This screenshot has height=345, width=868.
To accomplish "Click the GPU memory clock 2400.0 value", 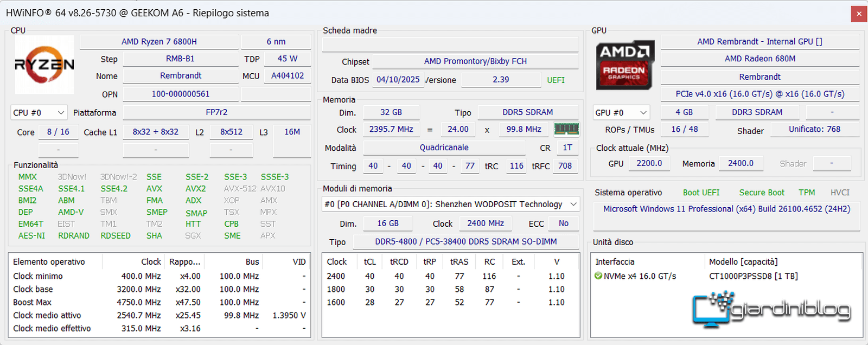I will click(x=741, y=163).
